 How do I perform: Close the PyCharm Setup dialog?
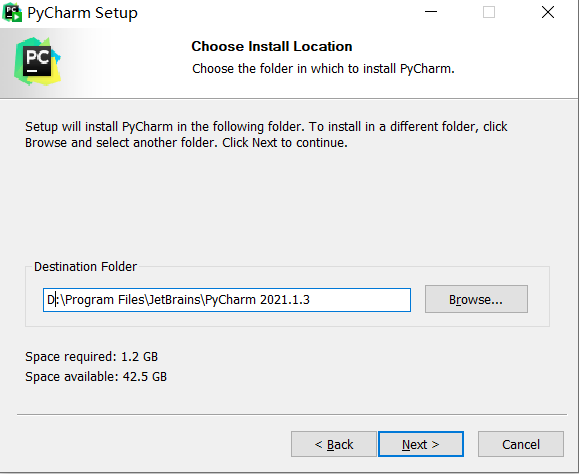pyautogui.click(x=548, y=12)
